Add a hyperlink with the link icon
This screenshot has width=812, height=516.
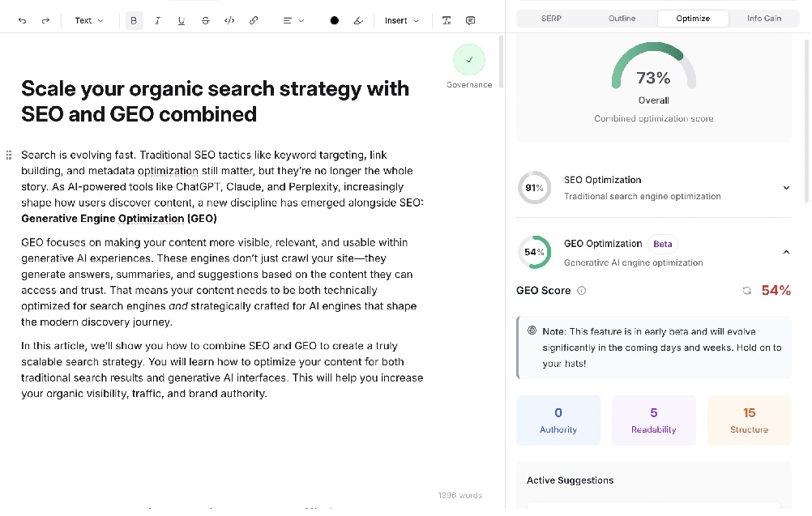(254, 20)
